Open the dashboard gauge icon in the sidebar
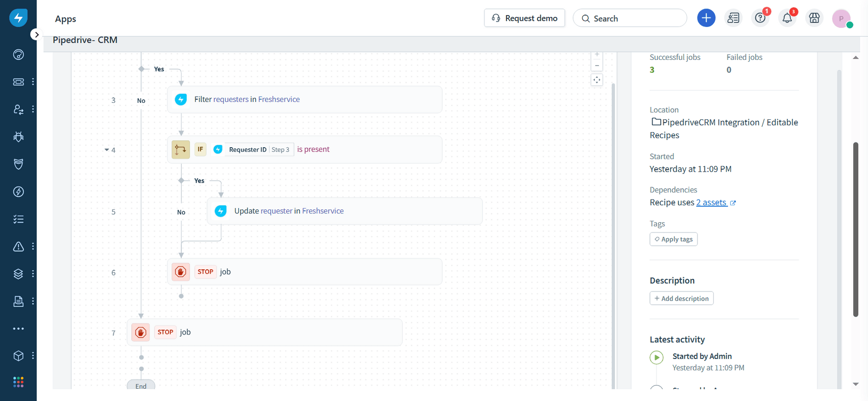The width and height of the screenshot is (868, 401). coord(18,55)
